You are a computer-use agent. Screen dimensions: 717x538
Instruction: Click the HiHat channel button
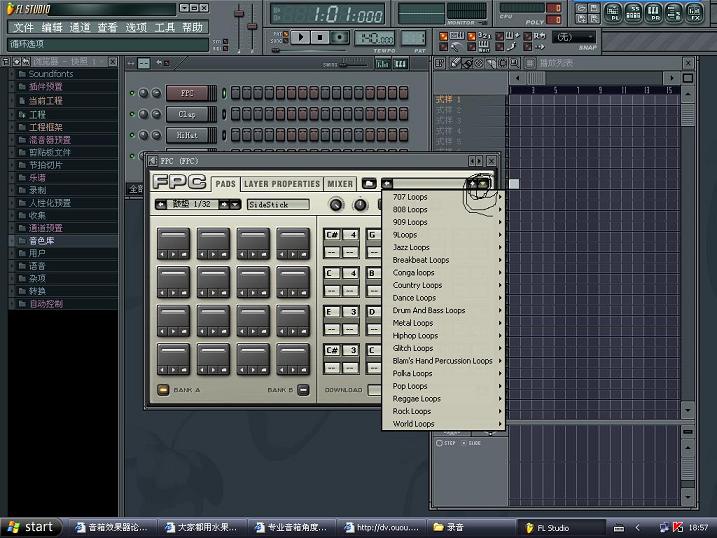coord(187,135)
